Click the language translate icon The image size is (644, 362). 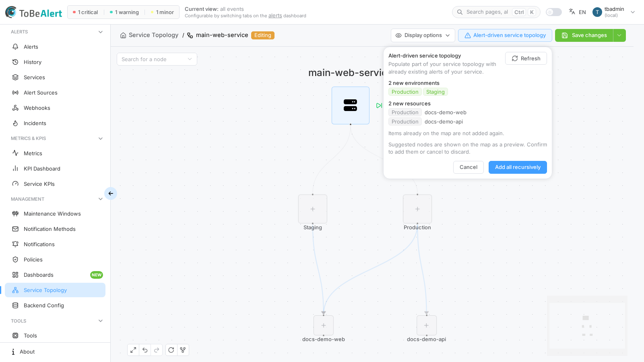572,12
